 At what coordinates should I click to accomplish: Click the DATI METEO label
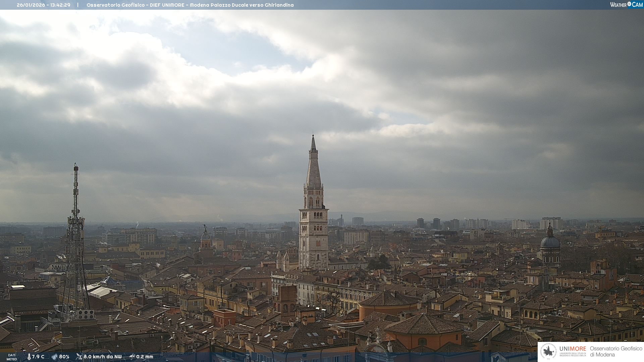[12, 357]
